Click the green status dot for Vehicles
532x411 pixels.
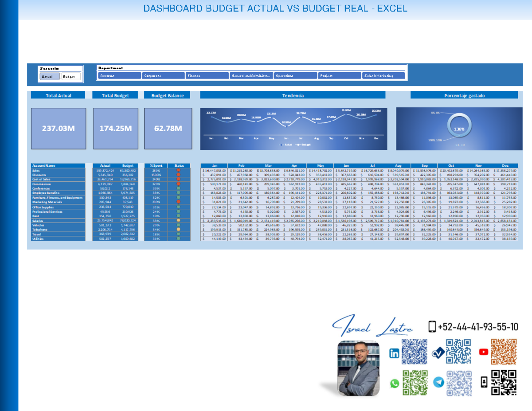pyautogui.click(x=179, y=225)
